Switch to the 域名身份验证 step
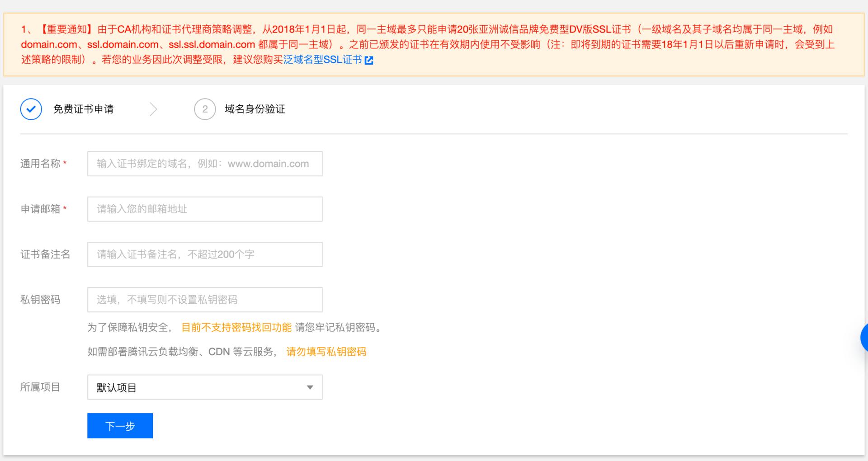868x461 pixels. (x=254, y=109)
